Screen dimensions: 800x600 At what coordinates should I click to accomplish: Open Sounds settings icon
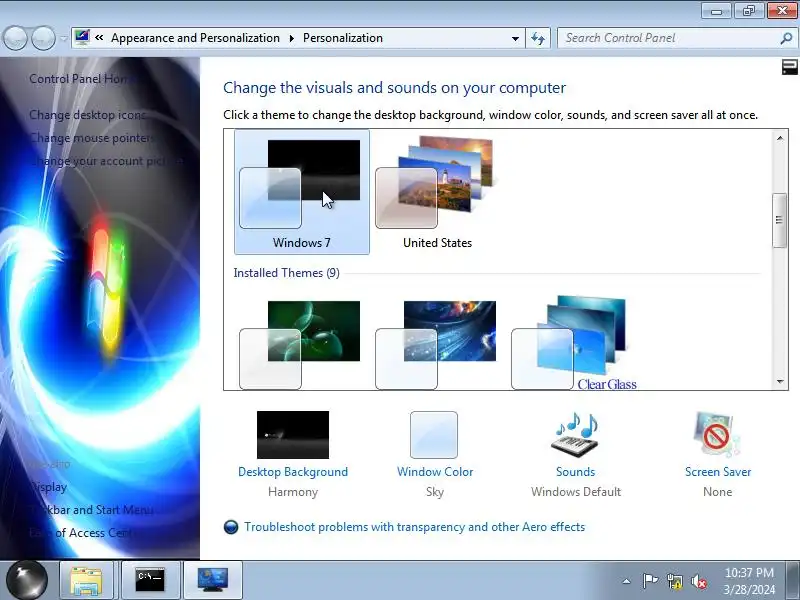[576, 435]
